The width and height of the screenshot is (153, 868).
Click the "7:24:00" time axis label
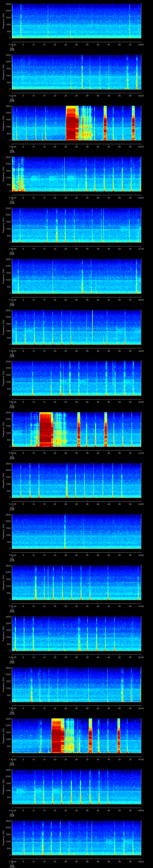point(12,147)
